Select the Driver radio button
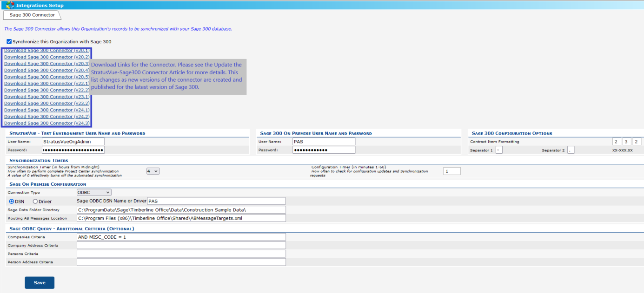This screenshot has width=644, height=293. click(x=35, y=202)
